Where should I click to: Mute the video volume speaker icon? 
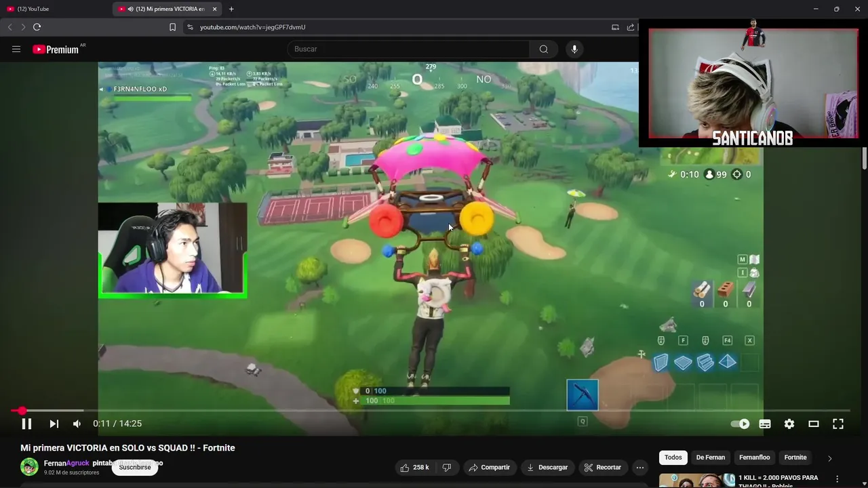tap(77, 424)
